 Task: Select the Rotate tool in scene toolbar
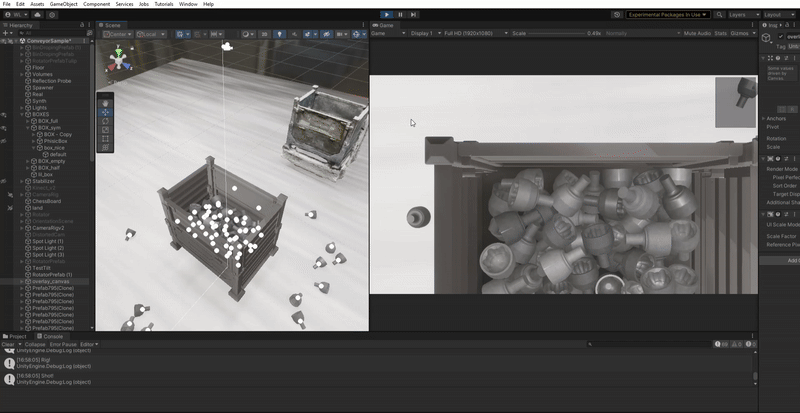pyautogui.click(x=106, y=121)
